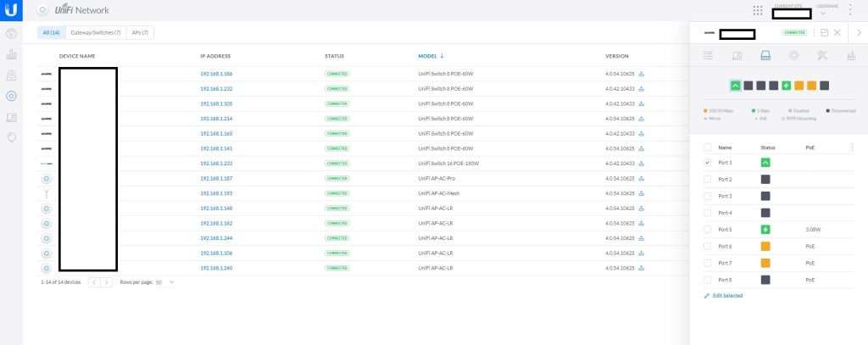Open the Clients sidebar icon

pyautogui.click(x=11, y=117)
